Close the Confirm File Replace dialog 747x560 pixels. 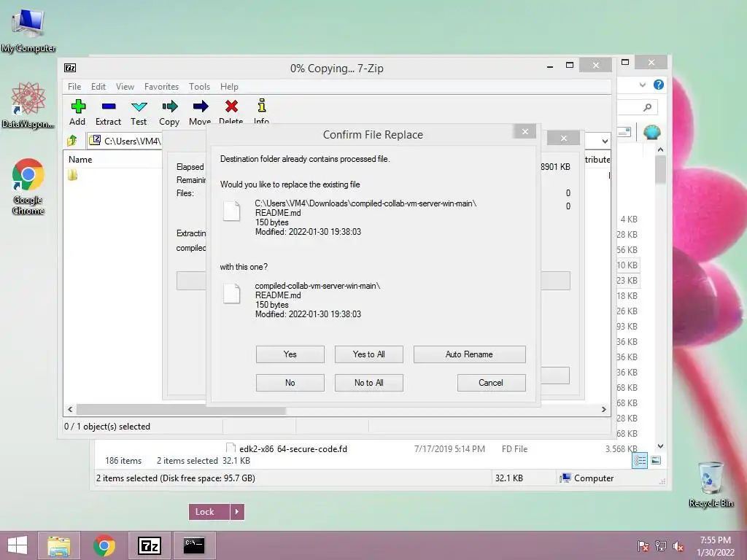[525, 131]
